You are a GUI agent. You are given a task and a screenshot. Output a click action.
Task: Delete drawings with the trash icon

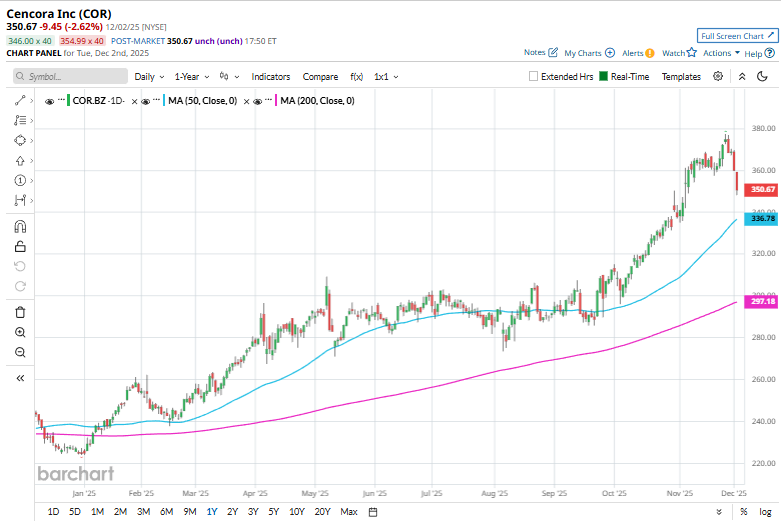pyautogui.click(x=20, y=312)
